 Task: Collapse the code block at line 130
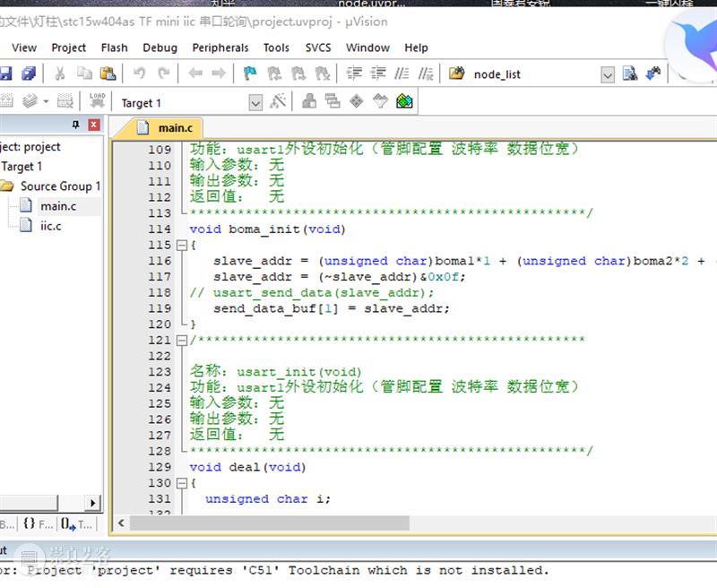click(x=182, y=483)
